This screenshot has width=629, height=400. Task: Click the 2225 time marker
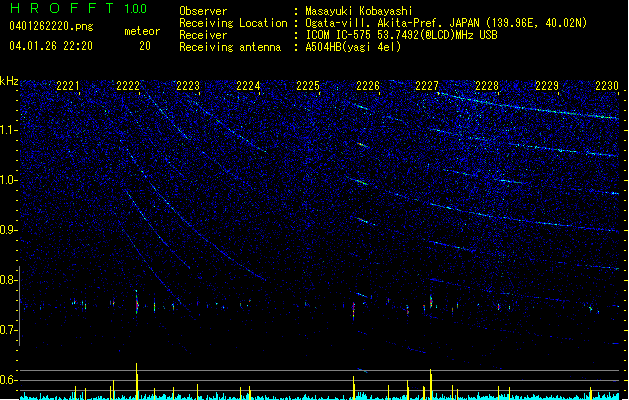308,86
